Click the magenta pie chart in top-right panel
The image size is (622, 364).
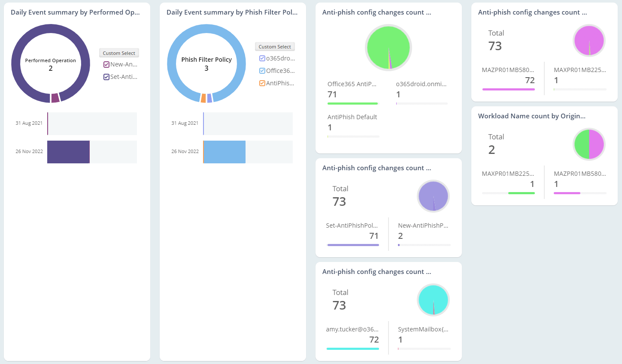[x=589, y=40]
